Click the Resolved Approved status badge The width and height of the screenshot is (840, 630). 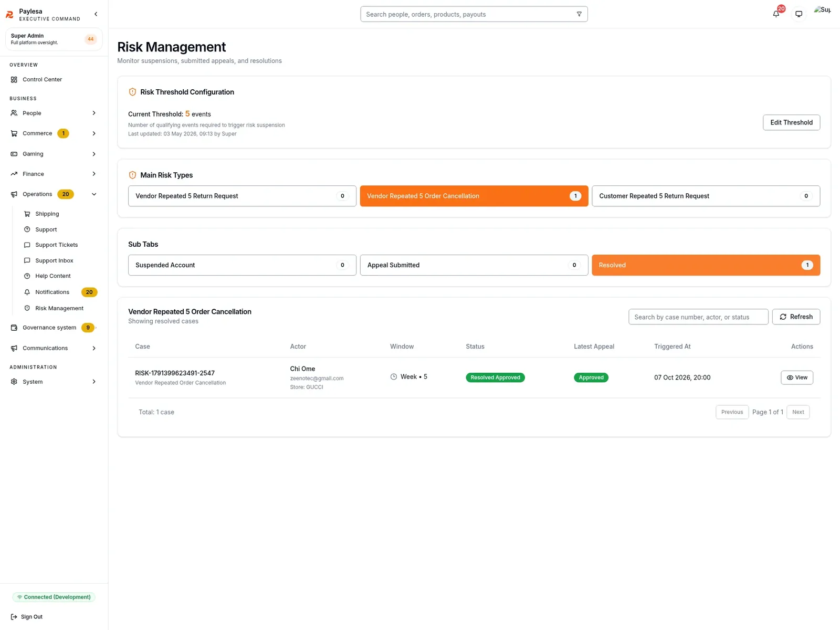[x=495, y=377]
